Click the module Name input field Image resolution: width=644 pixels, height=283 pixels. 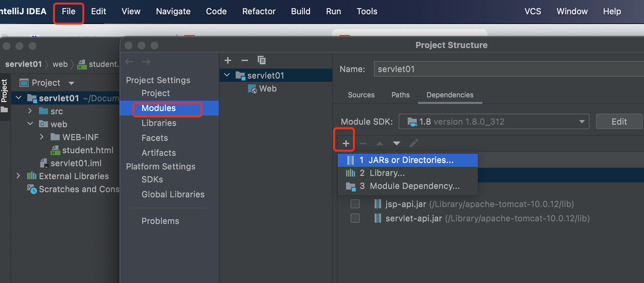[509, 69]
